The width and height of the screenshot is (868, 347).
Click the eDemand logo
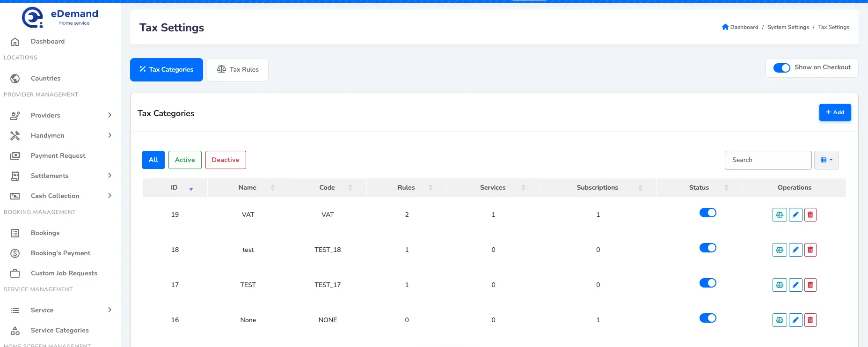[x=60, y=17]
